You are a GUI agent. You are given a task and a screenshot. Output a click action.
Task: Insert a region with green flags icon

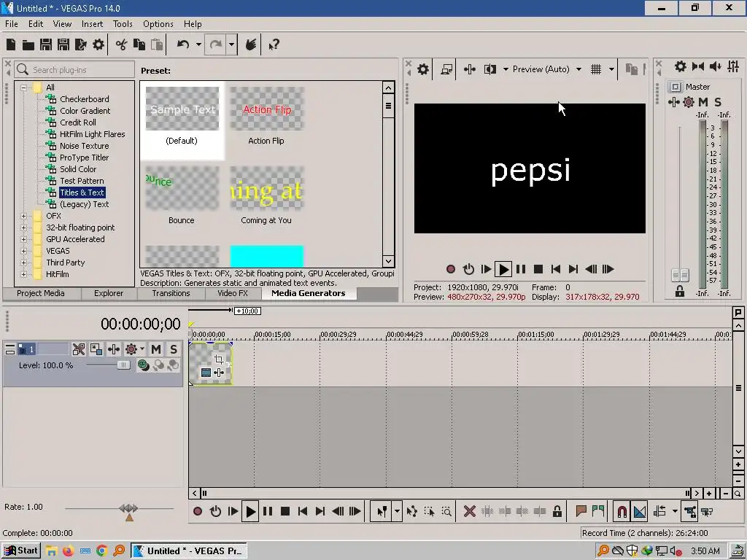tap(598, 511)
